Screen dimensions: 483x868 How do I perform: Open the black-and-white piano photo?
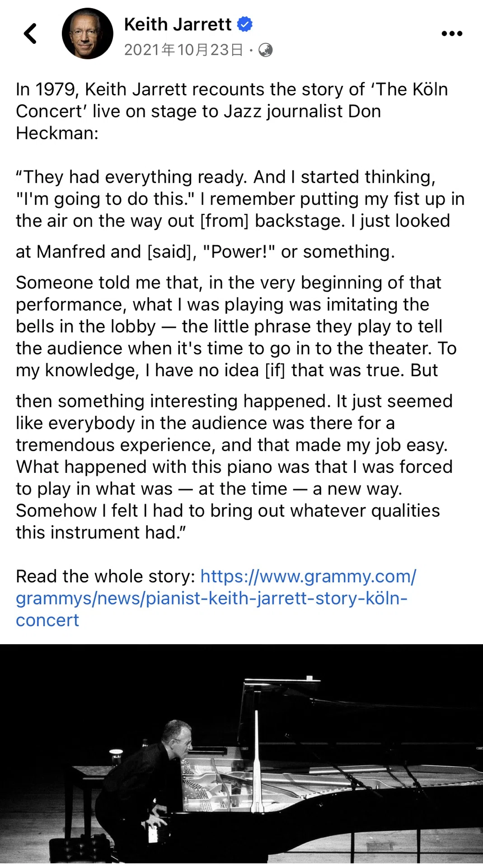[x=241, y=754]
